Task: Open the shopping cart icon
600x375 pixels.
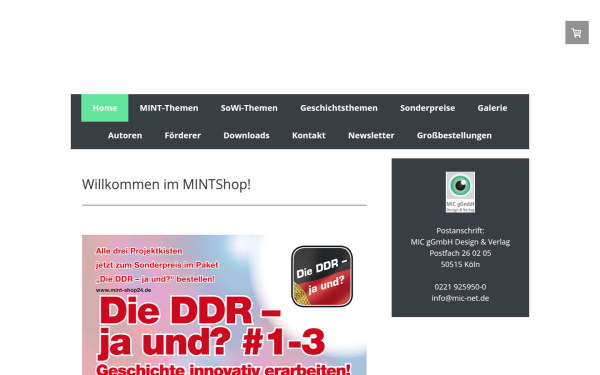Action: coord(577,33)
